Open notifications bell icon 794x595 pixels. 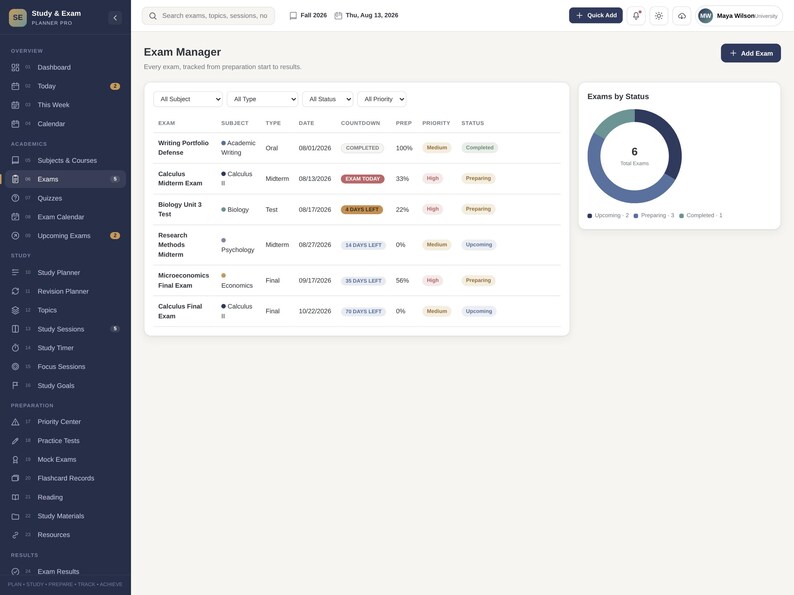(636, 16)
